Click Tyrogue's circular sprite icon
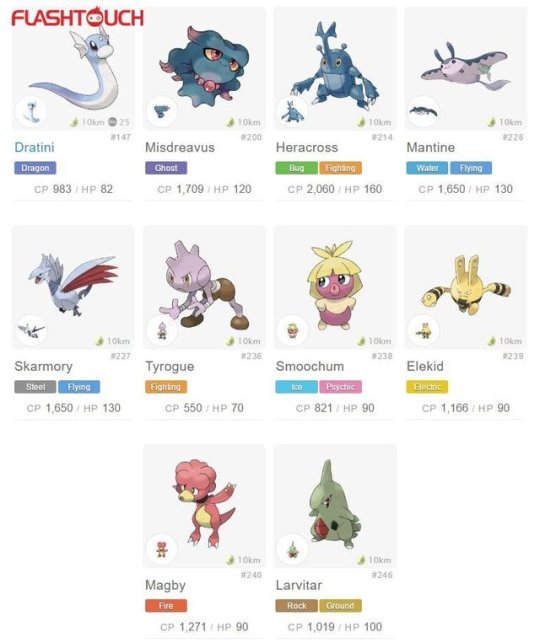The image size is (540, 643). click(162, 330)
